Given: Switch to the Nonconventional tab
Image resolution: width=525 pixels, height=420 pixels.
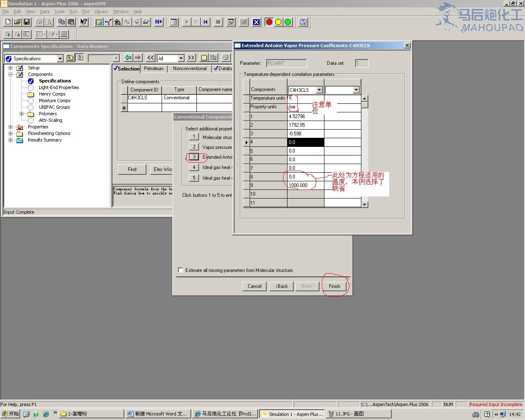Looking at the screenshot, I should coord(189,68).
